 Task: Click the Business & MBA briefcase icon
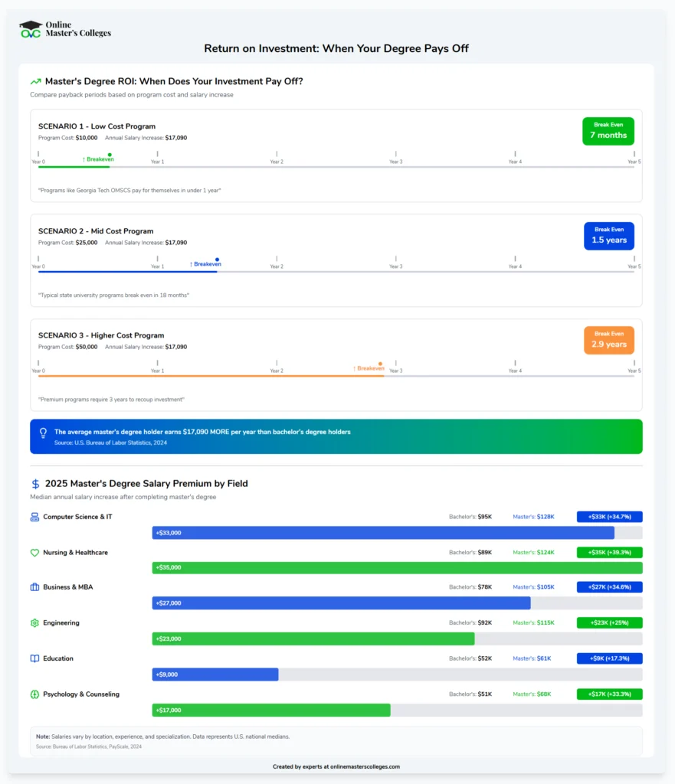pyautogui.click(x=34, y=587)
